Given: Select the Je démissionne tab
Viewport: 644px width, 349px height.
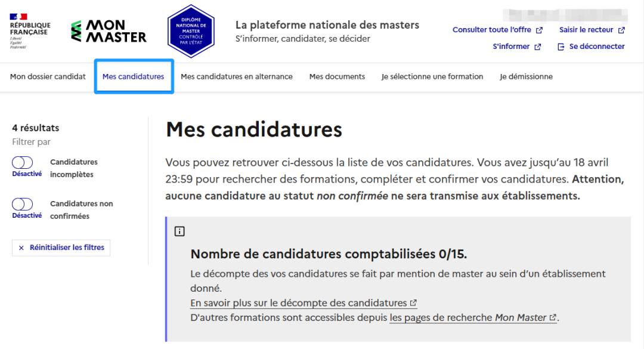Looking at the screenshot, I should point(526,76).
